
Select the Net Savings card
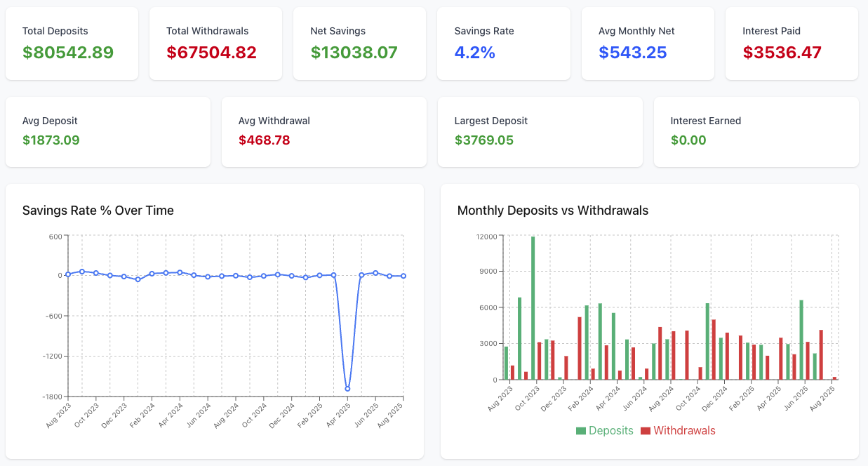(x=359, y=43)
